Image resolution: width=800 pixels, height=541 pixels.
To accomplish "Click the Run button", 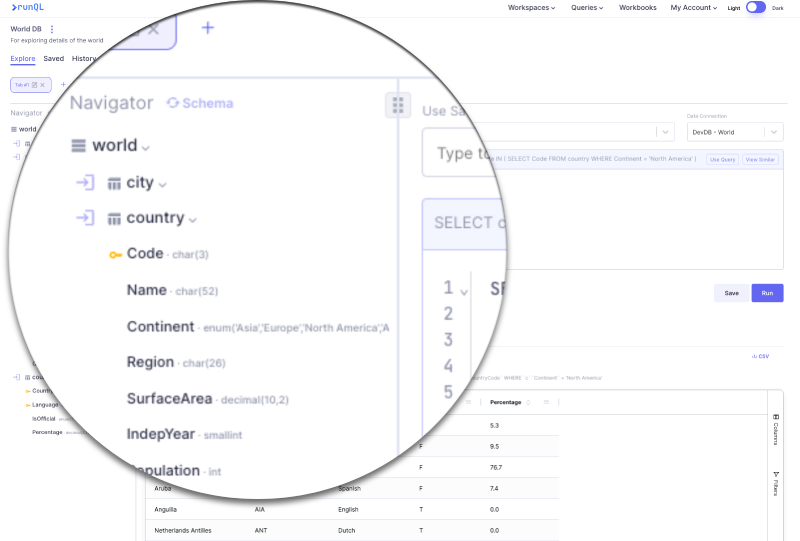I will tap(767, 293).
